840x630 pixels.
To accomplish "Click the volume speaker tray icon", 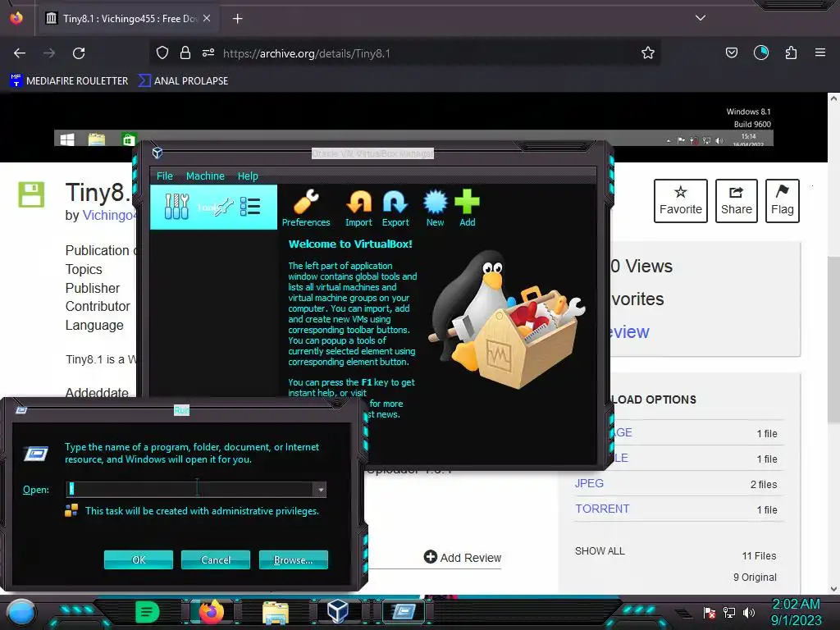I will [748, 612].
